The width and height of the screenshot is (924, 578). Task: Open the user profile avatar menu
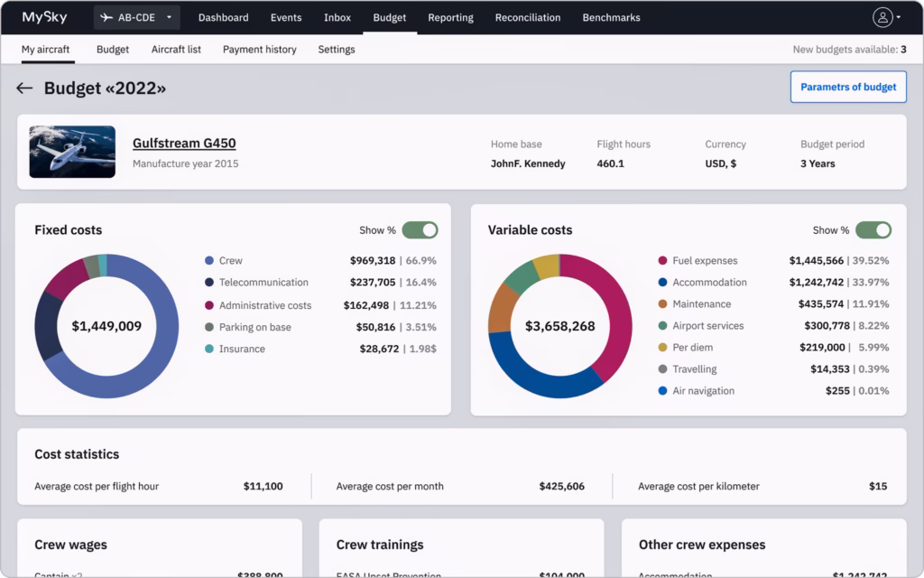tap(882, 17)
